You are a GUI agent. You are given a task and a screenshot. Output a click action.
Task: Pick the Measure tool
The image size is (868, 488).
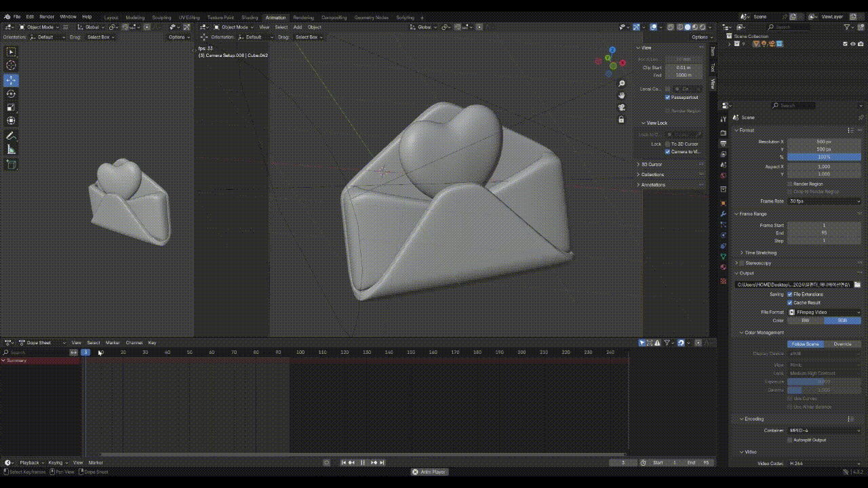tap(11, 150)
